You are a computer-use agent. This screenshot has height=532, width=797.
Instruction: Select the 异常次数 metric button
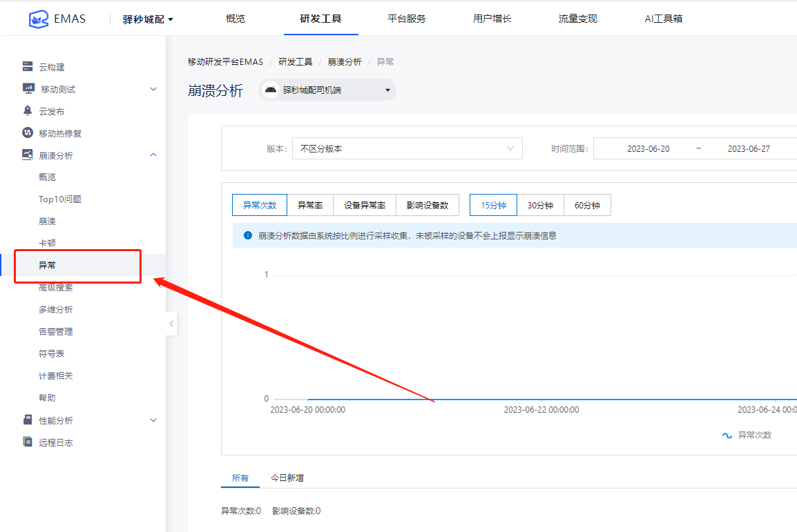pos(260,205)
